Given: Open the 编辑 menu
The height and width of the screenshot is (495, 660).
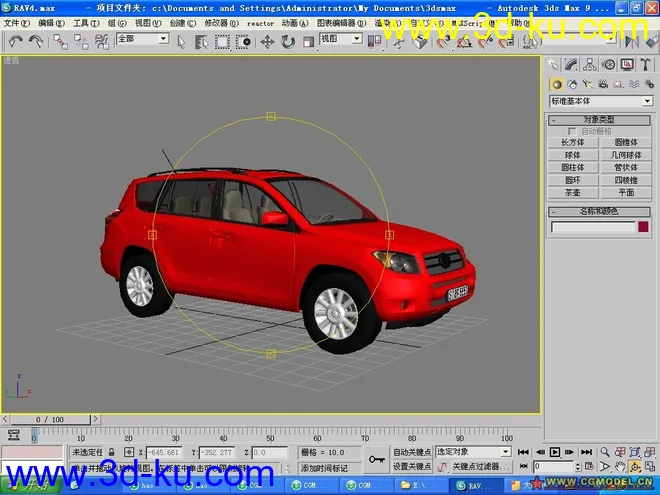Looking at the screenshot, I should [x=51, y=23].
